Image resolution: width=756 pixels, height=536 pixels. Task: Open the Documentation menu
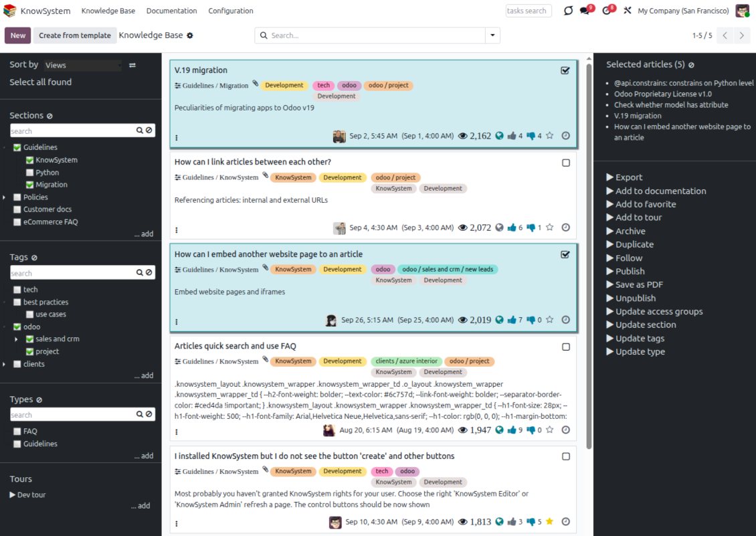click(171, 11)
